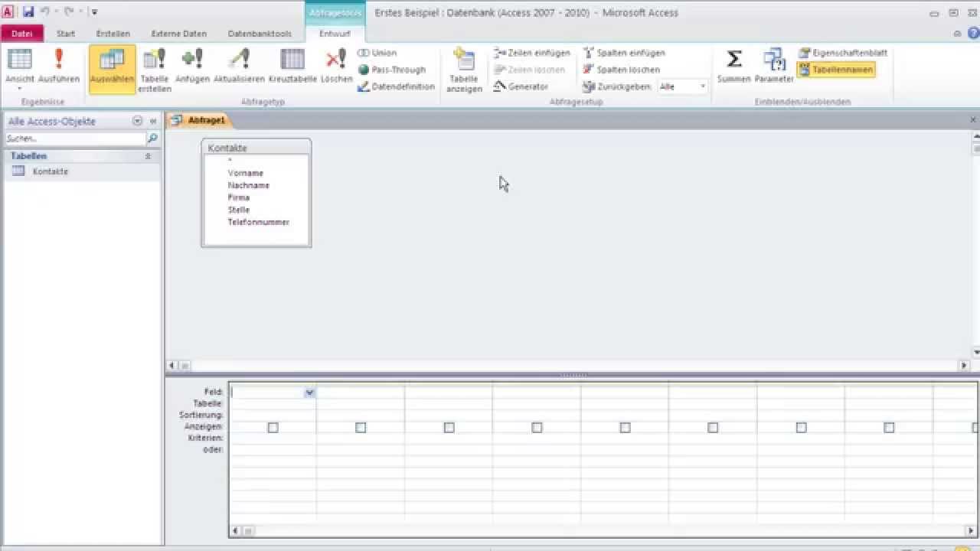Click the table pane vertical scrollbar

[975, 244]
